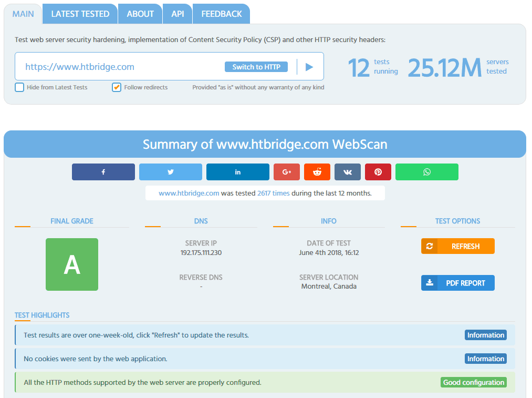The width and height of the screenshot is (532, 398).
Task: Click the REVERSE DNS label
Action: [x=201, y=278]
